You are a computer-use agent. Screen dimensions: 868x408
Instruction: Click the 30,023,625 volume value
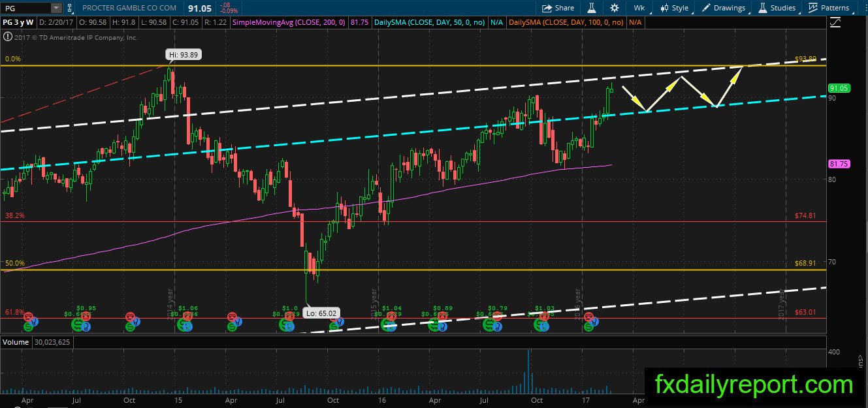(52, 341)
